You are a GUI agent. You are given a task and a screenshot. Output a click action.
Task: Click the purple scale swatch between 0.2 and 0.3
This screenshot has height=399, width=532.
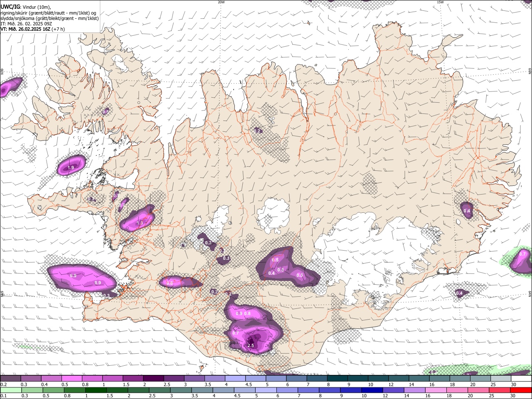click(10, 378)
